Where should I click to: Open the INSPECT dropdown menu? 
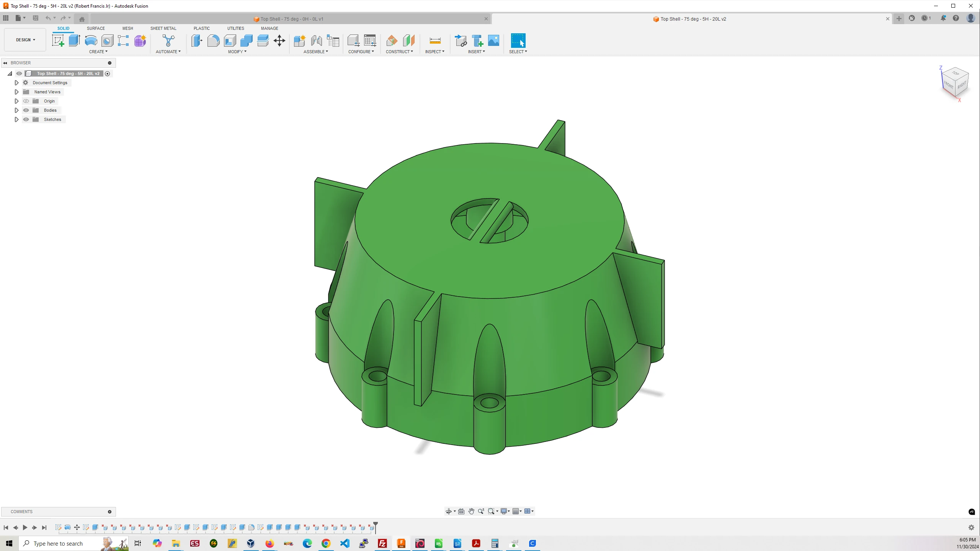pyautogui.click(x=434, y=52)
